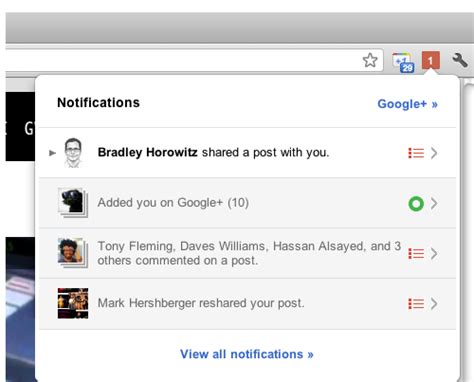Click in the browser address bar
474x382 pixels.
[183, 60]
